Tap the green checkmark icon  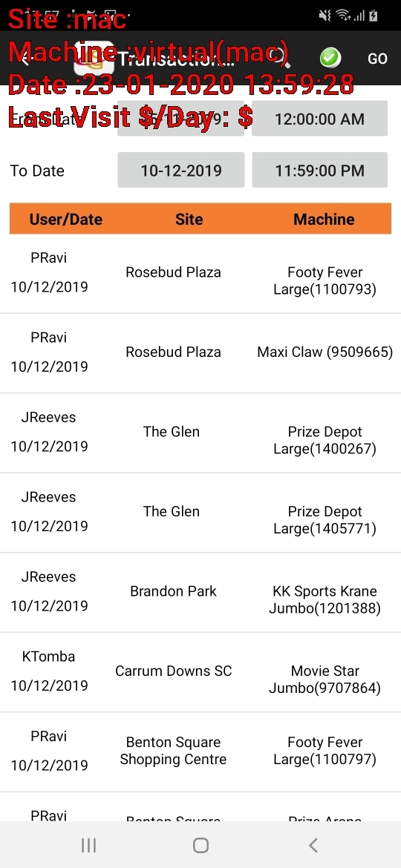point(330,58)
